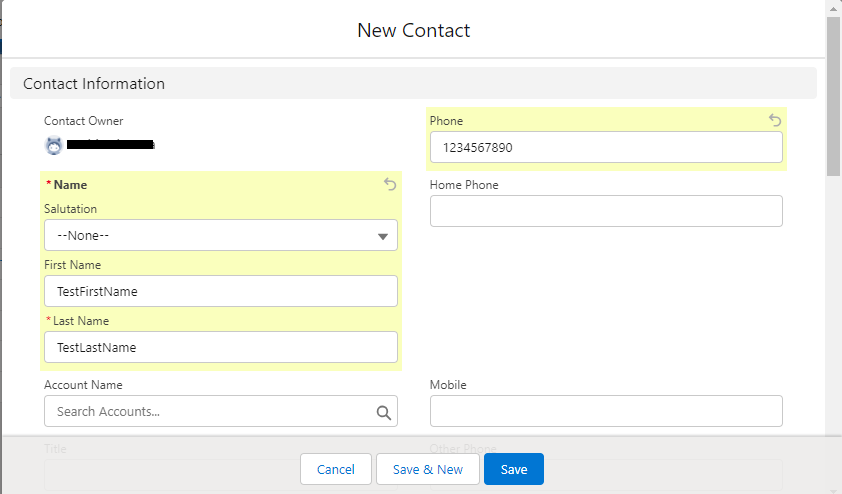Open the redacted Contact Owner name link
Image resolution: width=842 pixels, height=494 pixels.
coord(111,144)
